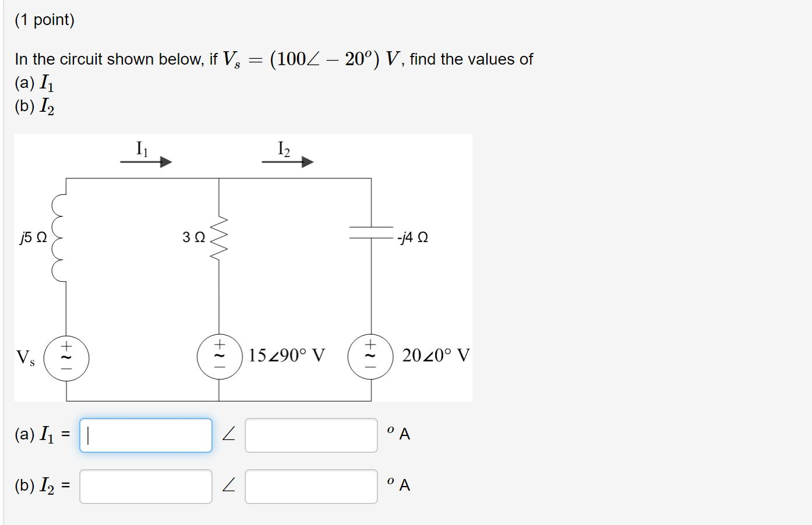Viewport: 812px width, 525px height.
Task: Click the plus sign on the 20∠0° source
Action: tap(371, 345)
